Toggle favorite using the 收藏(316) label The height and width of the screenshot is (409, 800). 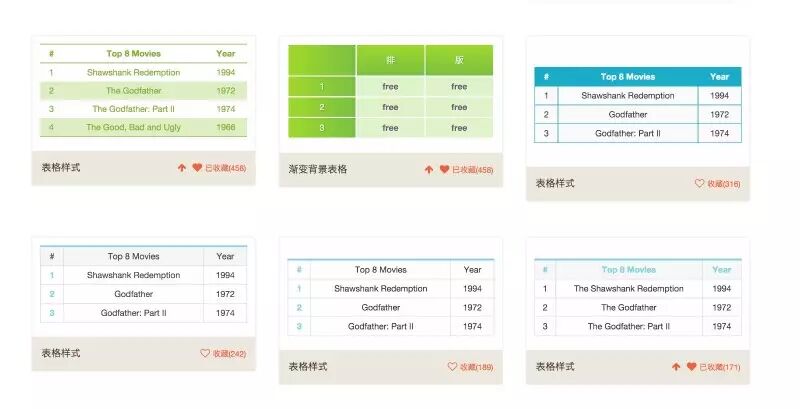[x=723, y=184]
